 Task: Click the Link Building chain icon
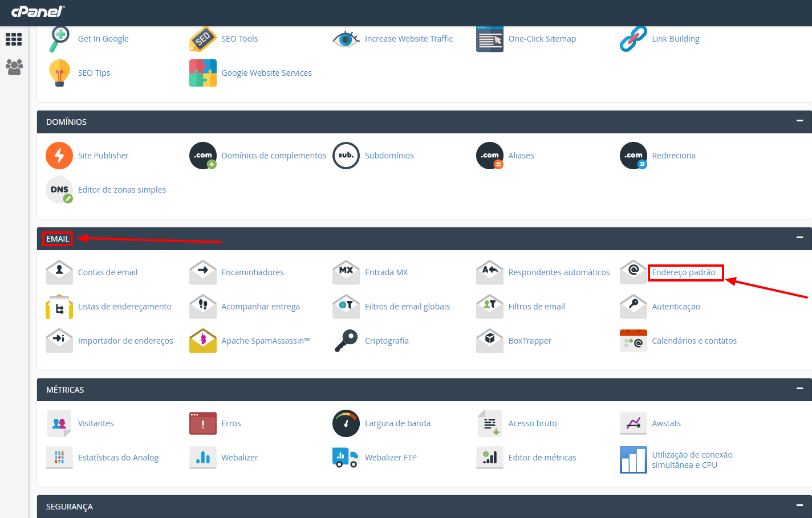click(x=634, y=39)
